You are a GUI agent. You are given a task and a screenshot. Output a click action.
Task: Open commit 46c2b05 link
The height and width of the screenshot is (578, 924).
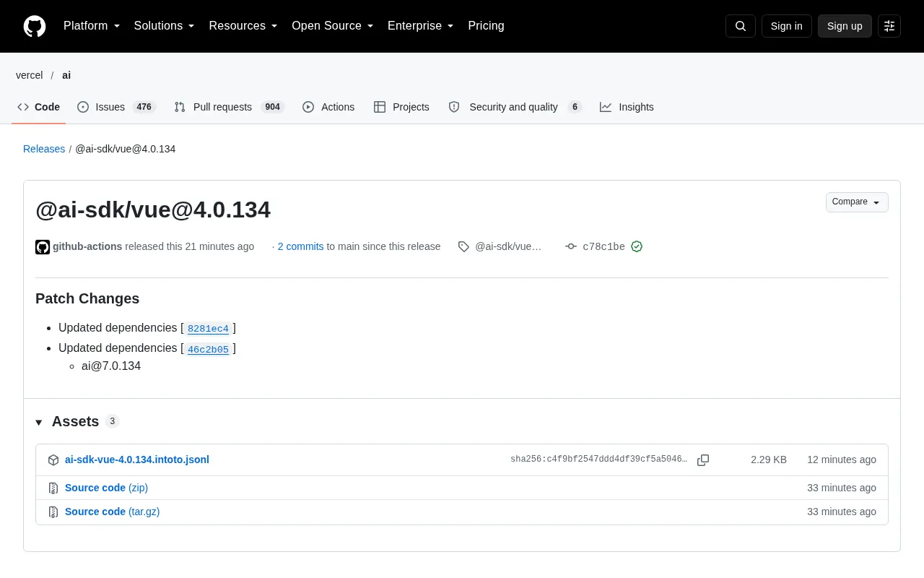click(x=208, y=350)
